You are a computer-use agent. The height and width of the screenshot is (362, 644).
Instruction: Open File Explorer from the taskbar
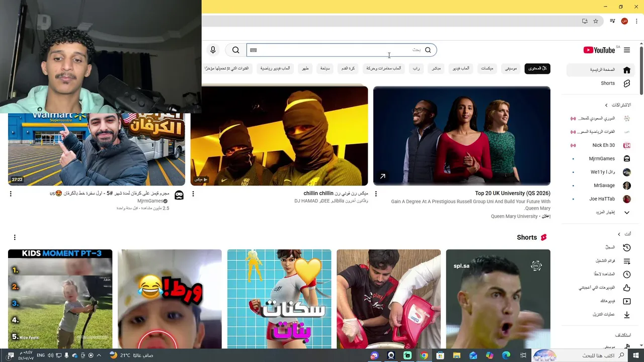[457, 355]
